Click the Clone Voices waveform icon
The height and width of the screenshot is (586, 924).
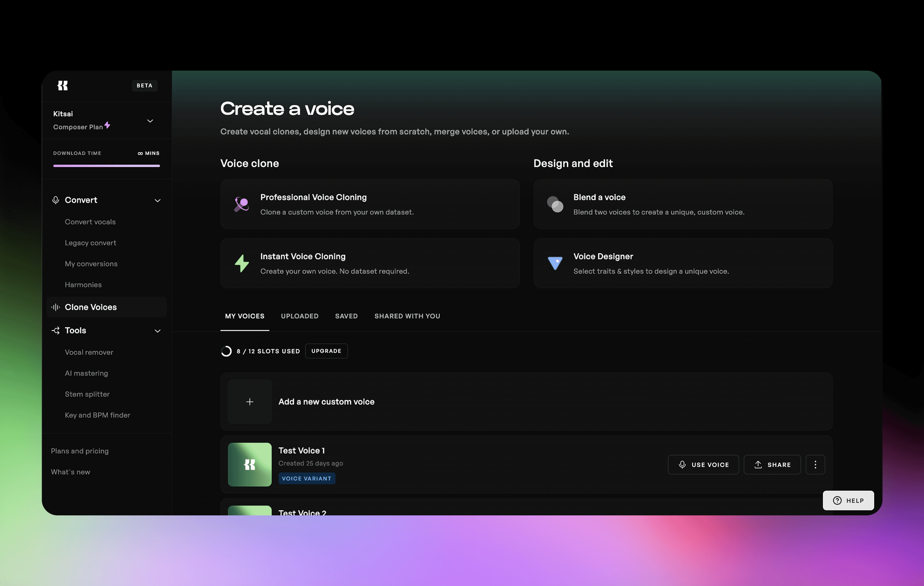click(56, 307)
